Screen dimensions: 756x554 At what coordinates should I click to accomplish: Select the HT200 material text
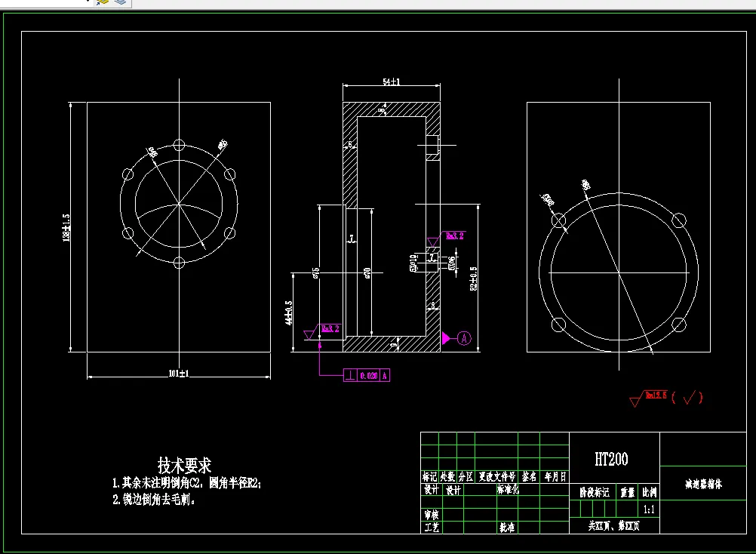coord(611,459)
